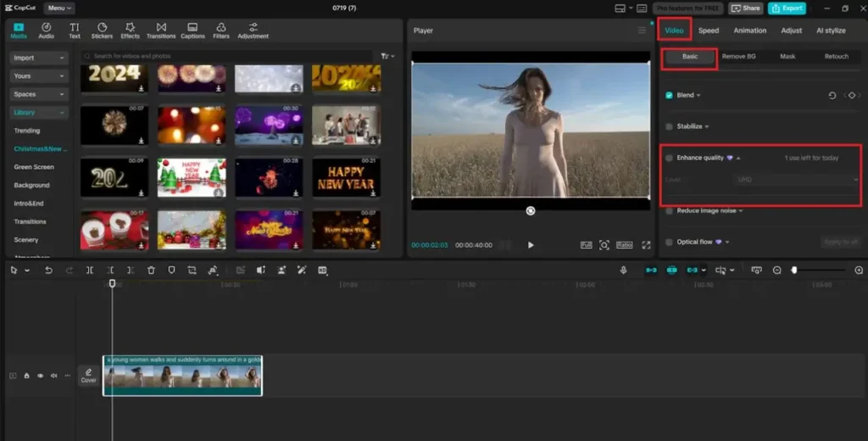Click the crop tool in timeline toolbar
Viewport: 868px width, 441px height.
192,270
